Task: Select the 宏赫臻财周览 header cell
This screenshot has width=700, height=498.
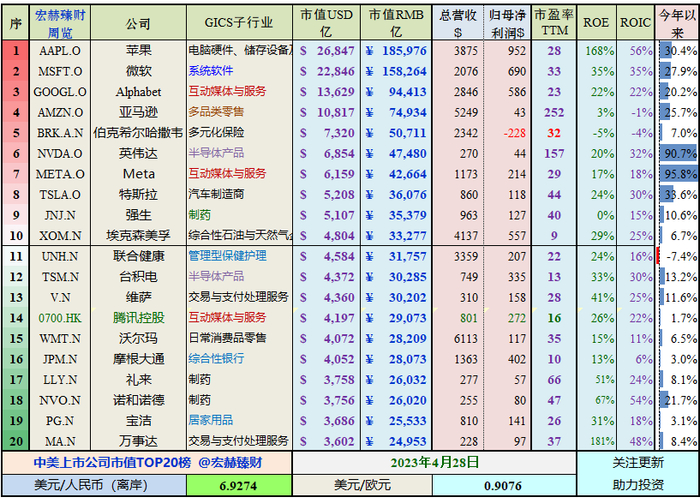Action: 60,23
